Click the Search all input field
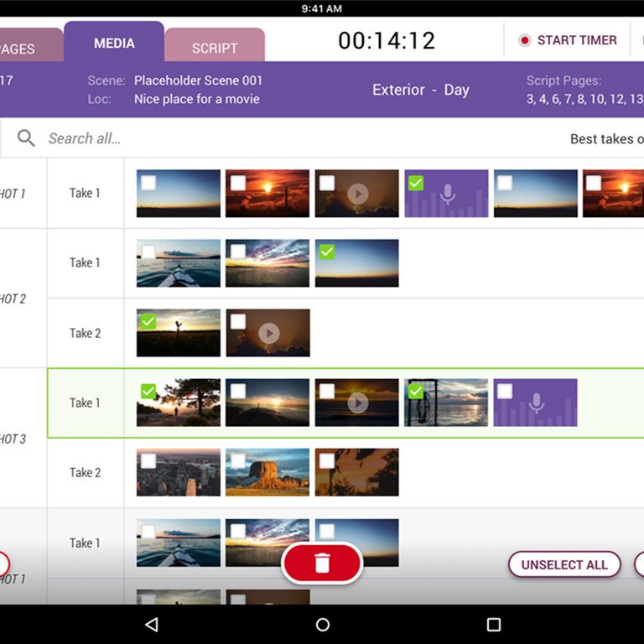 pos(252,138)
